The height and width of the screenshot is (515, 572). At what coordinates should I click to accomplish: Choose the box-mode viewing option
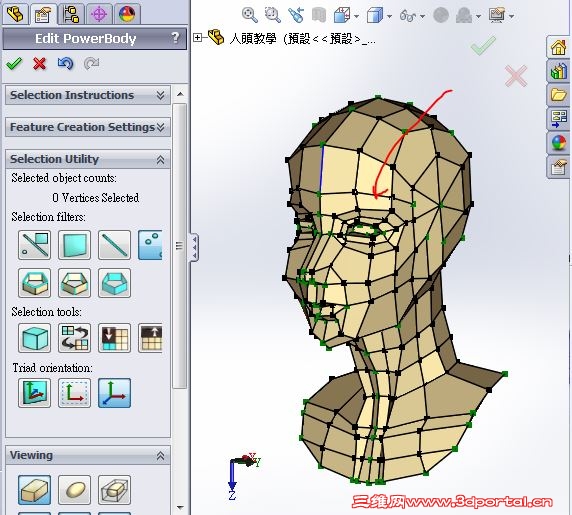pyautogui.click(x=34, y=490)
